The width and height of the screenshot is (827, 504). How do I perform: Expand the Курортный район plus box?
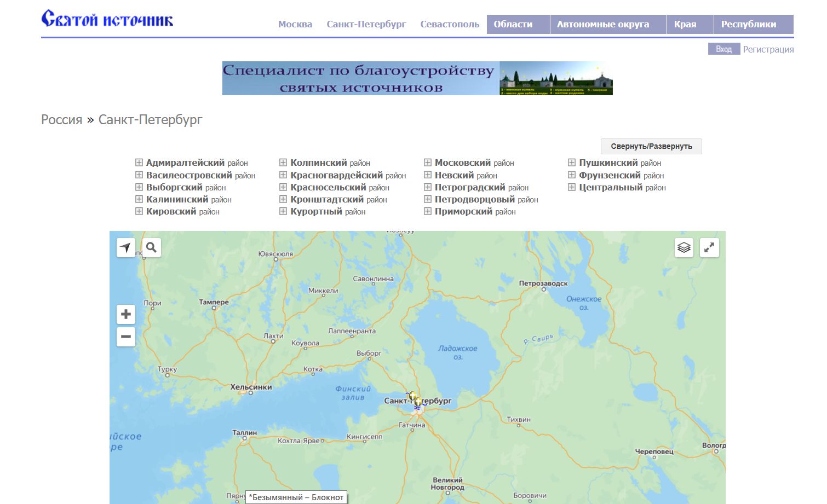tap(283, 211)
